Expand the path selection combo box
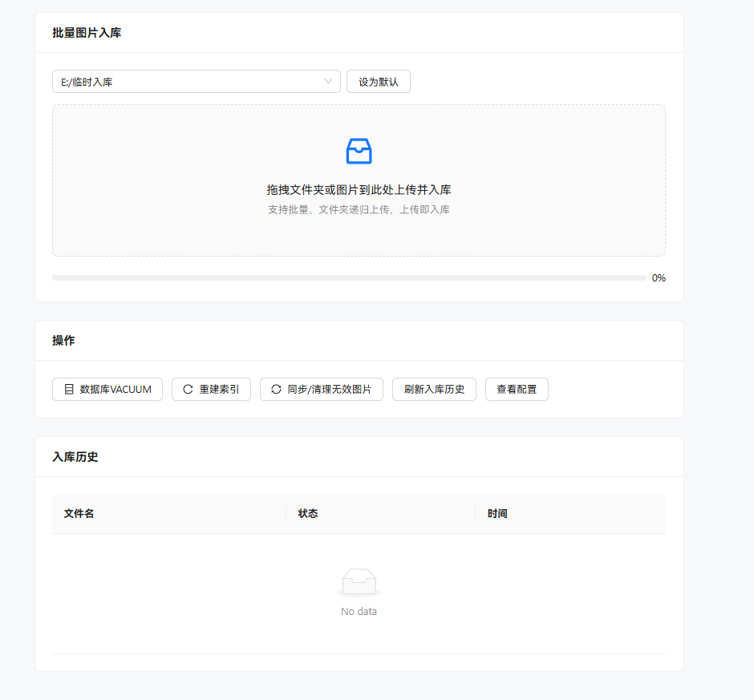 click(196, 81)
